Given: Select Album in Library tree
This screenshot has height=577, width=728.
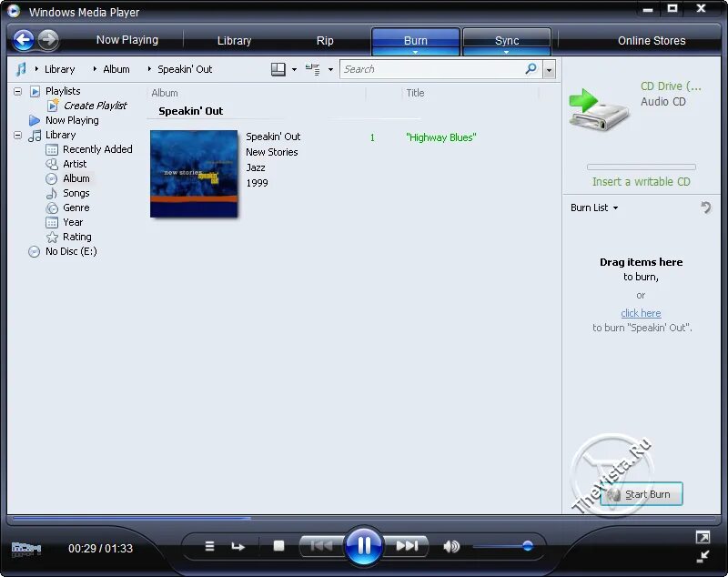Looking at the screenshot, I should coord(76,178).
